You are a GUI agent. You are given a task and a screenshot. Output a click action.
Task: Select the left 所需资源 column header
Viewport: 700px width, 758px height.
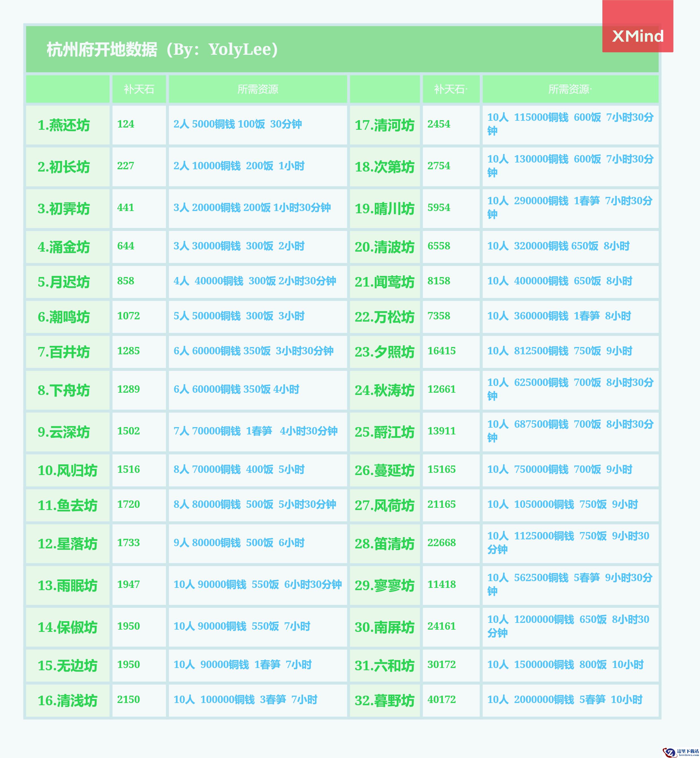(x=258, y=89)
